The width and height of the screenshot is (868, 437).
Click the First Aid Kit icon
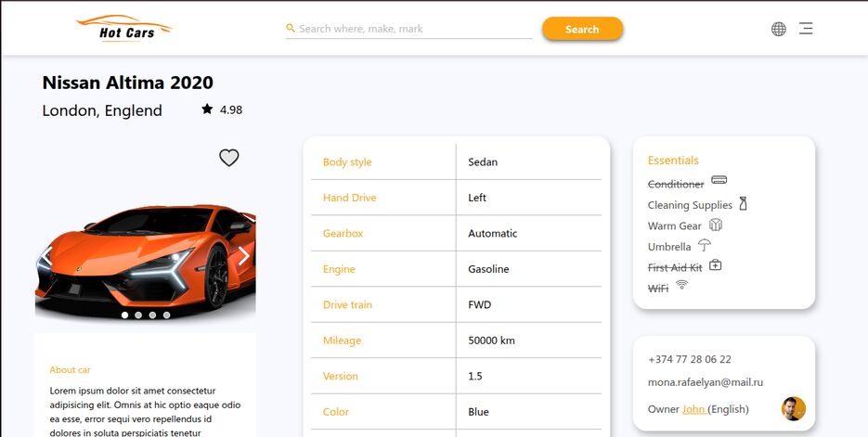pos(715,265)
